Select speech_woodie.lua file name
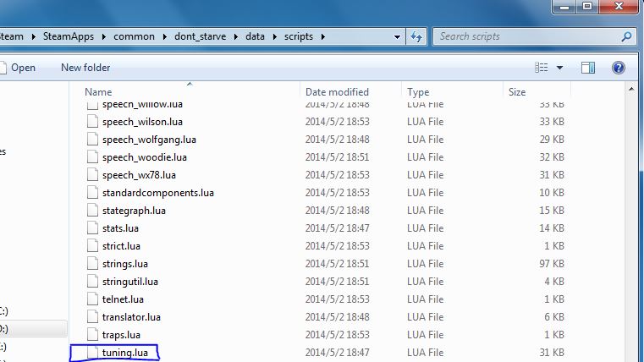 pyautogui.click(x=145, y=157)
